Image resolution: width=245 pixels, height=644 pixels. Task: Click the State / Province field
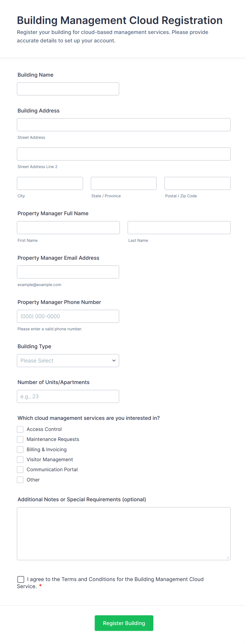124,183
